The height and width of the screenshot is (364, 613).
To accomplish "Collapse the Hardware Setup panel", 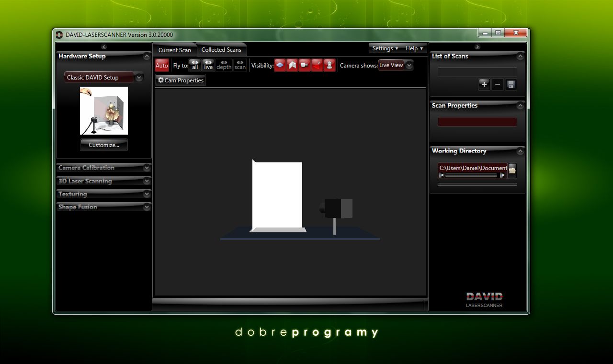I will [x=147, y=57].
